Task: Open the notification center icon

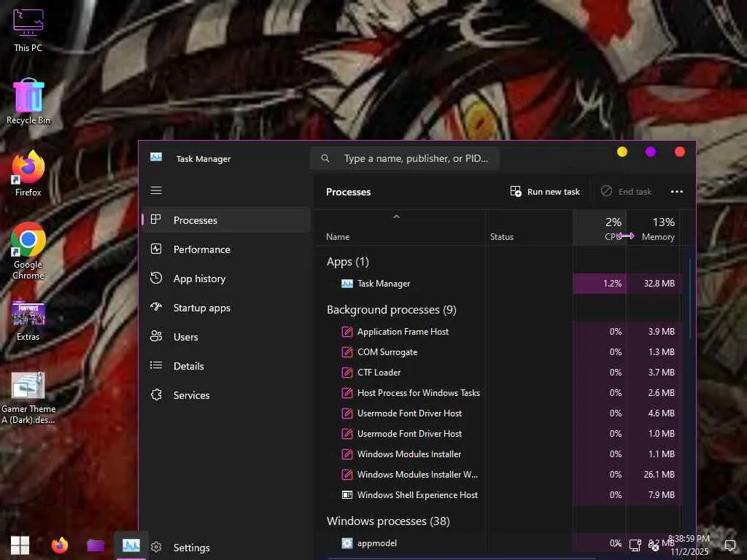Action: [x=729, y=545]
